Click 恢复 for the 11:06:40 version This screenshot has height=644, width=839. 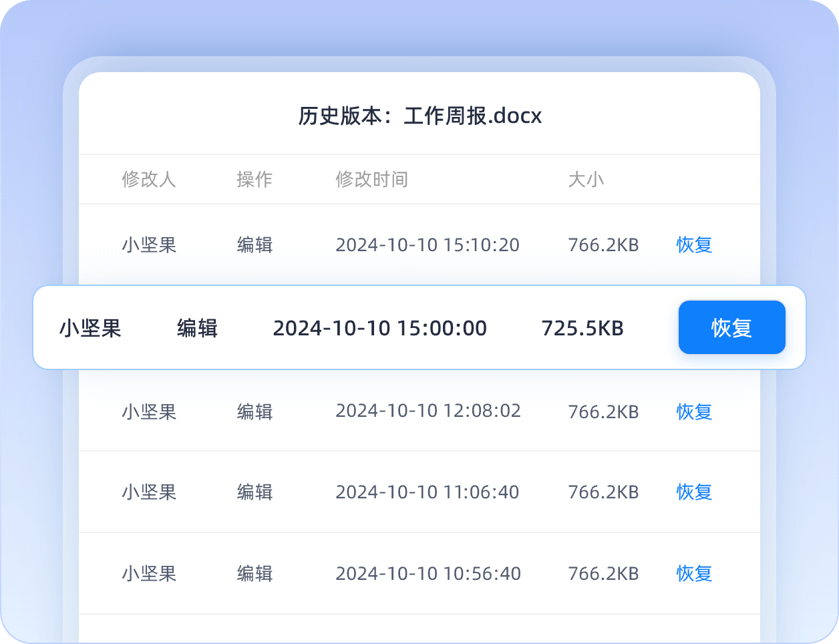694,492
